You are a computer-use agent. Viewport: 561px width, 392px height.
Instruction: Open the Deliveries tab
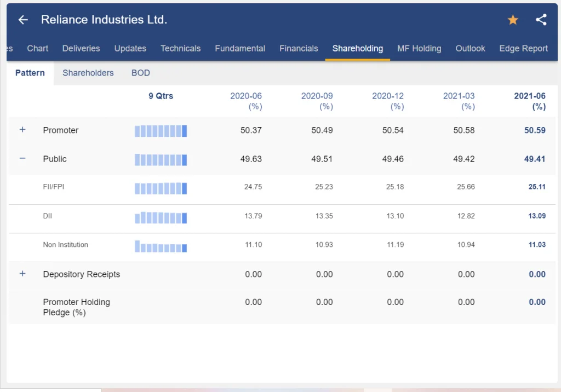pyautogui.click(x=81, y=48)
